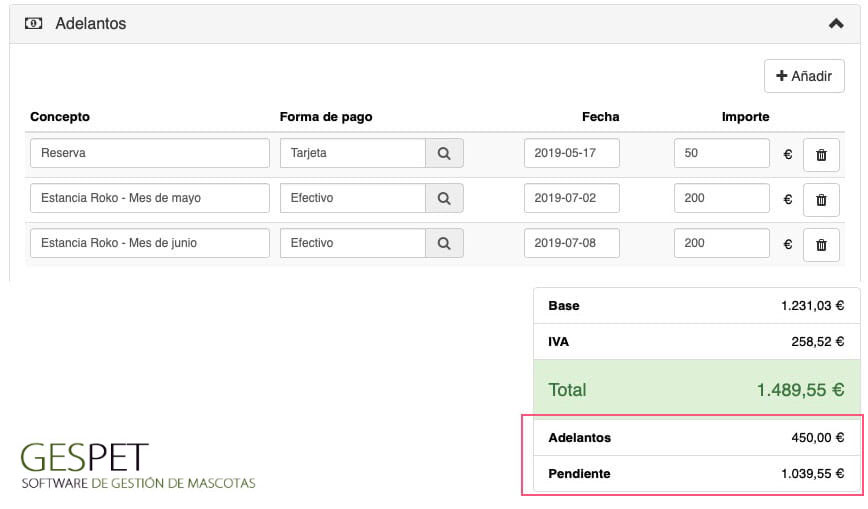Edit the amount field containing 50
This screenshot has height=509, width=868.
[x=721, y=154]
